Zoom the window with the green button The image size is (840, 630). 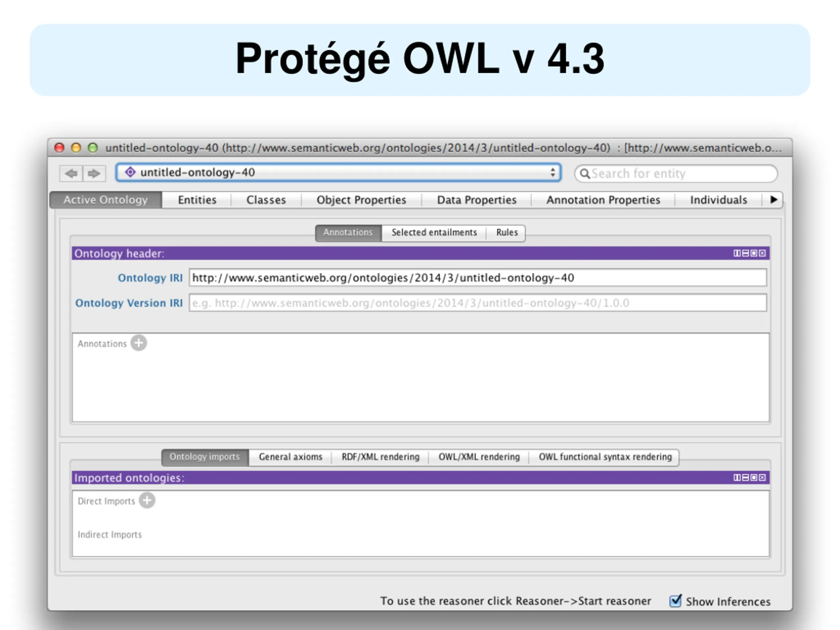point(93,147)
